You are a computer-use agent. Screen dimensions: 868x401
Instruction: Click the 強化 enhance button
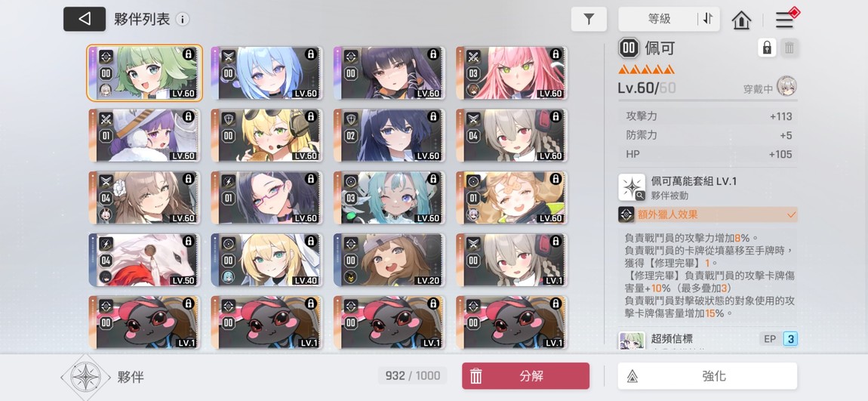[707, 376]
